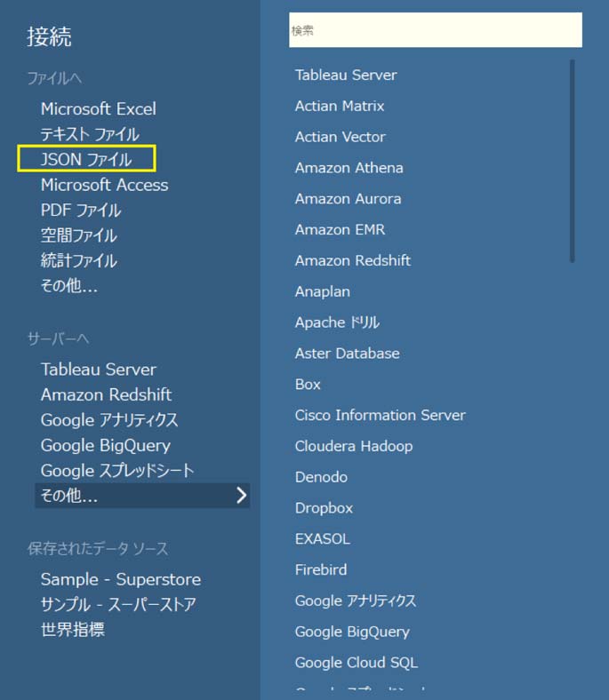The image size is (609, 700).
Task: Select Microsoft Excel under ファイルへ
Action: click(98, 109)
